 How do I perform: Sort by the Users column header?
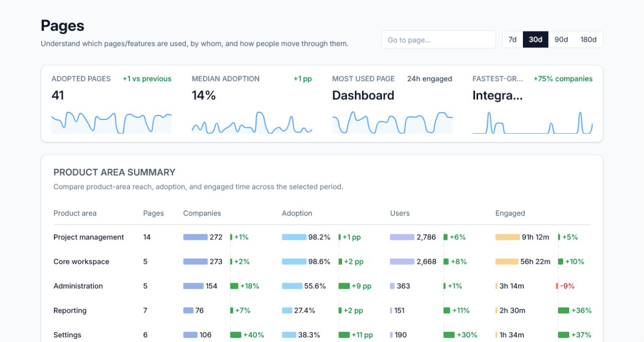pos(400,213)
